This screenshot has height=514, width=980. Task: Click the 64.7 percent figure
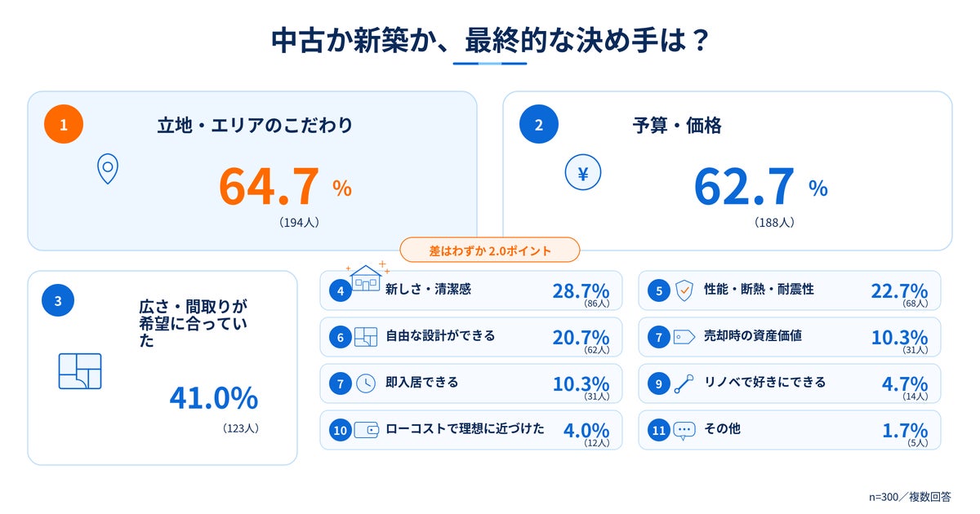[284, 187]
